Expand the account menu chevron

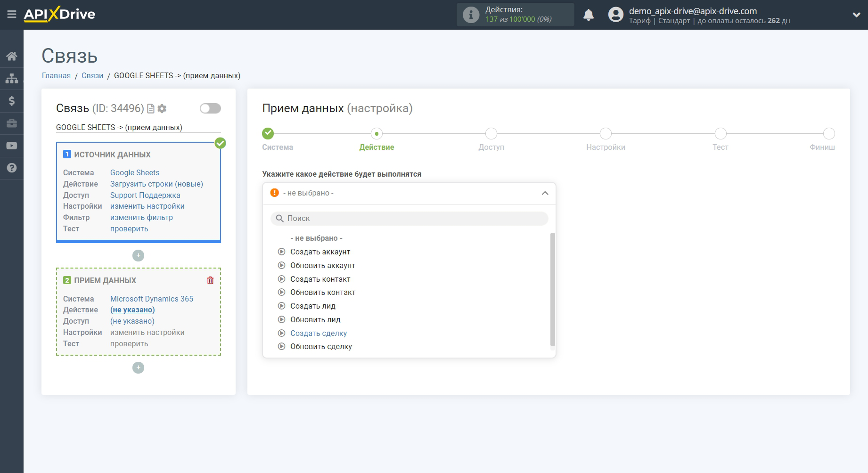(856, 15)
